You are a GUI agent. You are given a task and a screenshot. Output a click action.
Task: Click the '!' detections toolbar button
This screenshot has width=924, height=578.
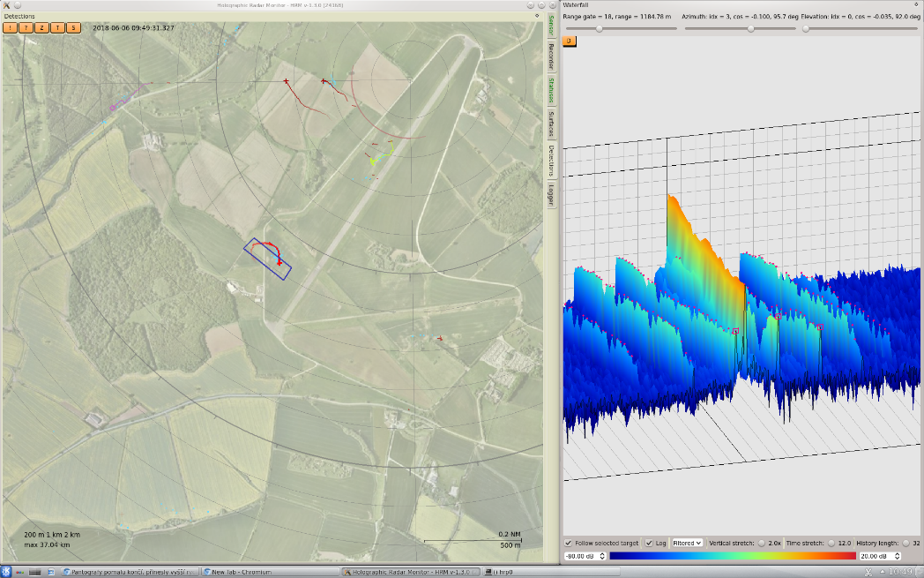tap(10, 27)
